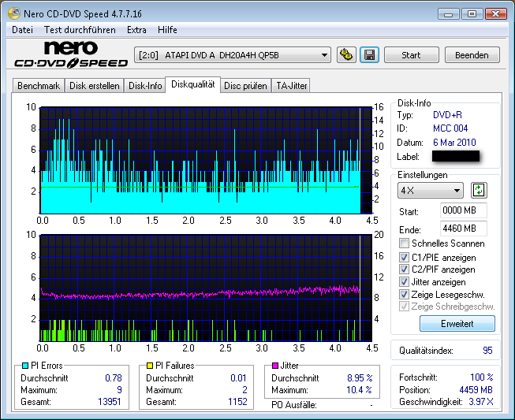Click the Qualitätsindex value 95

(x=487, y=351)
